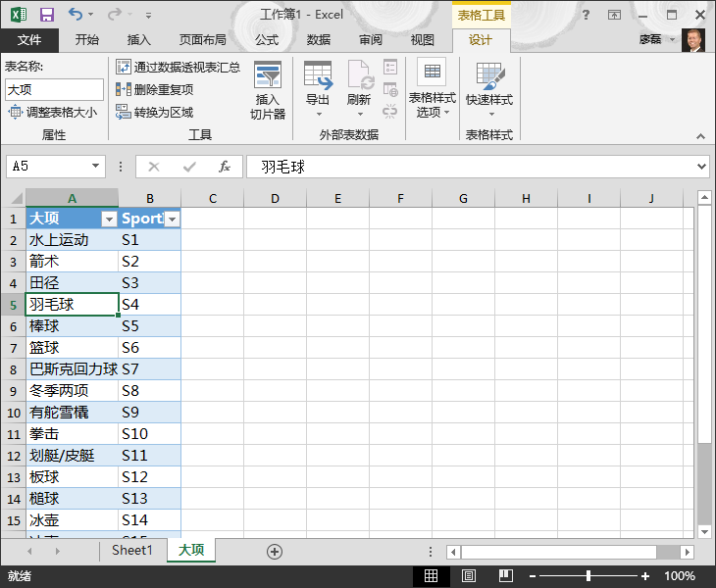
Task: Open the Sport column filter dropdown
Action: pyautogui.click(x=172, y=220)
